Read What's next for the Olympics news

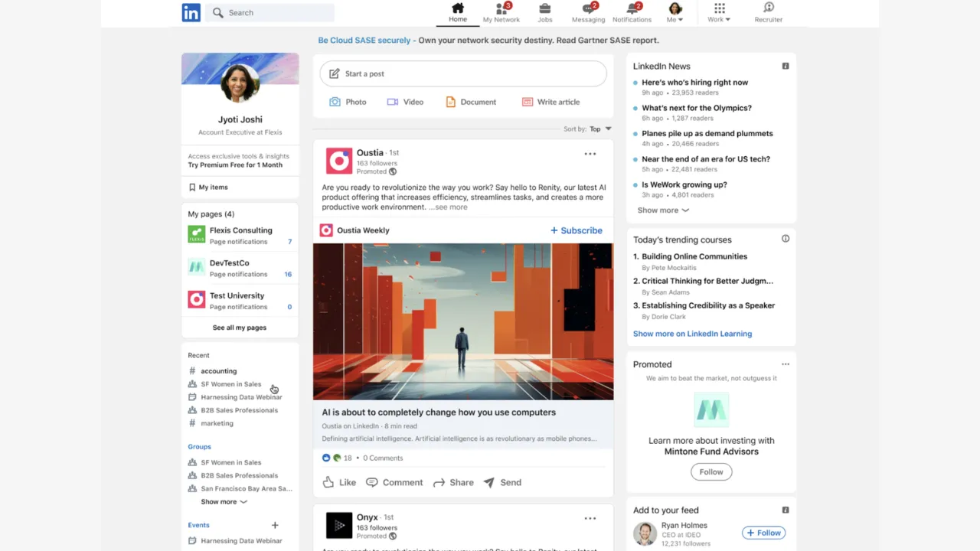tap(697, 108)
